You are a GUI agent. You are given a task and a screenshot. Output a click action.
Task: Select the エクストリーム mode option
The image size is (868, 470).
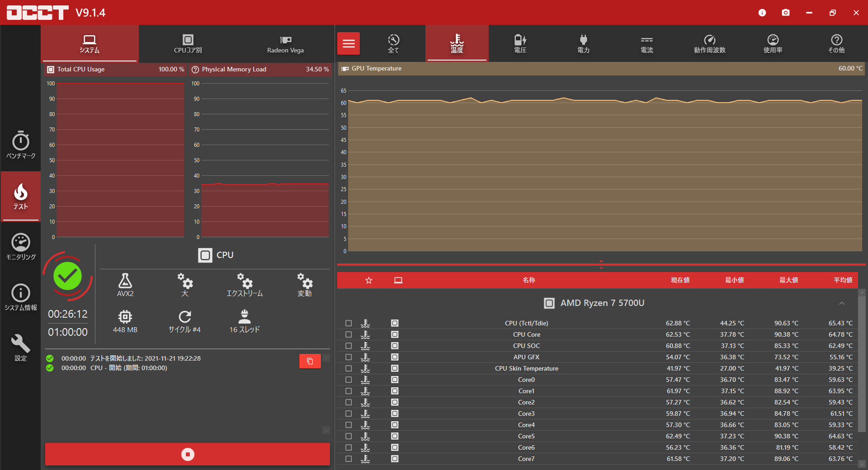245,285
